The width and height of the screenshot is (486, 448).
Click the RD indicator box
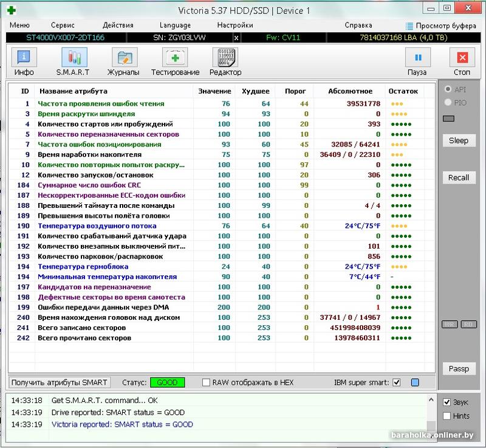[468, 324]
